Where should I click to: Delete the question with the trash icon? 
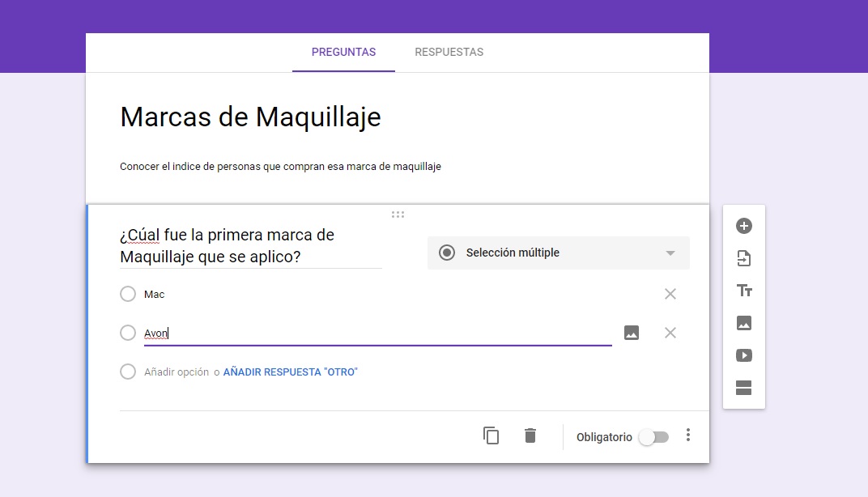pyautogui.click(x=530, y=435)
